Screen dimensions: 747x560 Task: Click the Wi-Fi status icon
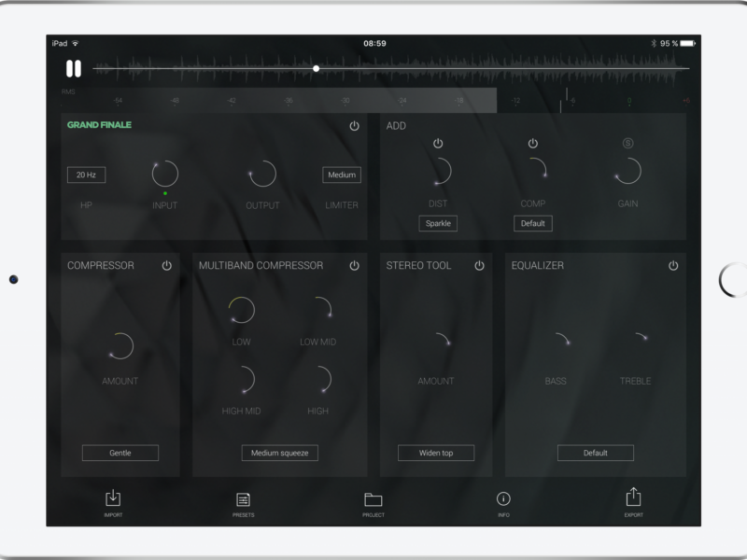(76, 43)
